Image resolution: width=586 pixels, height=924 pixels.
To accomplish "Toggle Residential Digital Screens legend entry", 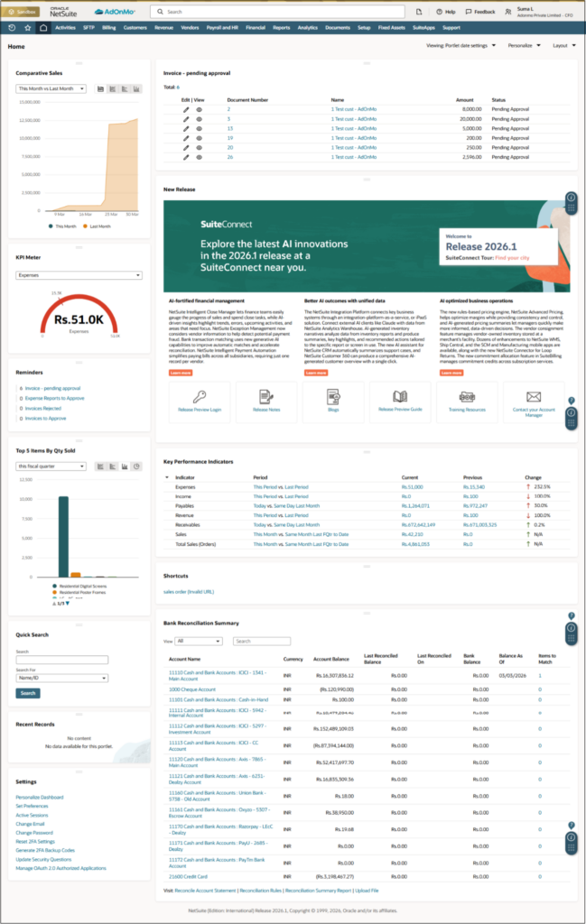I will [79, 587].
